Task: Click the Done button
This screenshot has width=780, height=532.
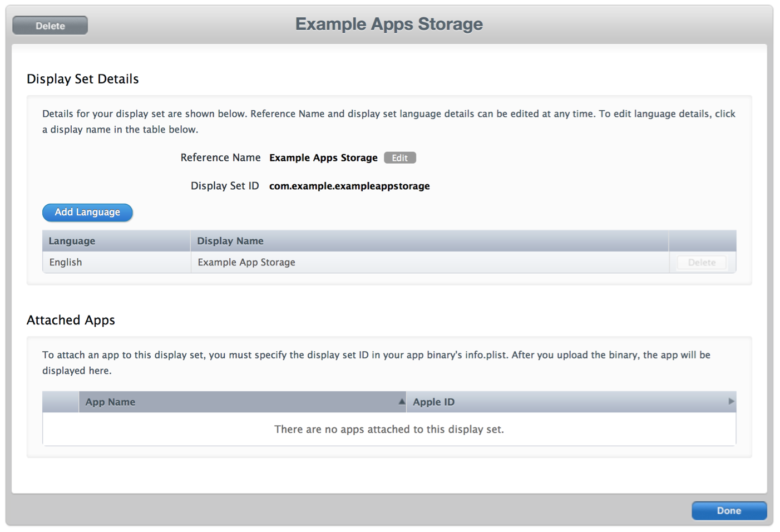Action: tap(728, 510)
